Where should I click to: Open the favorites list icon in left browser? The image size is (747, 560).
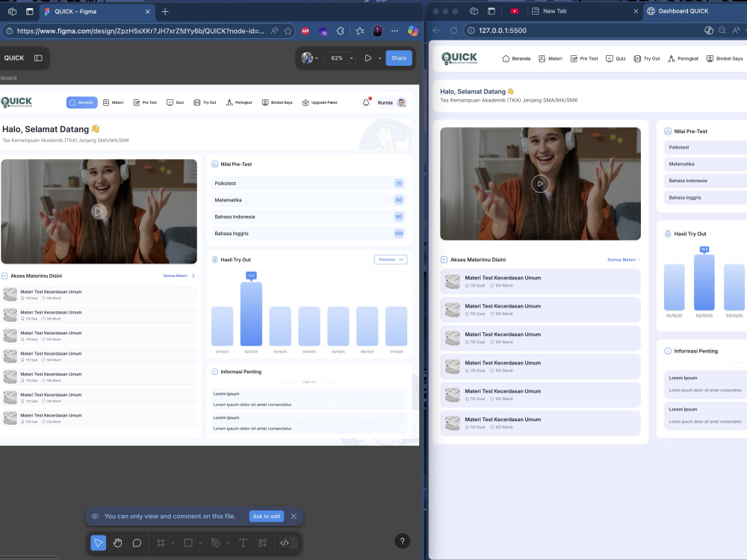pyautogui.click(x=360, y=31)
